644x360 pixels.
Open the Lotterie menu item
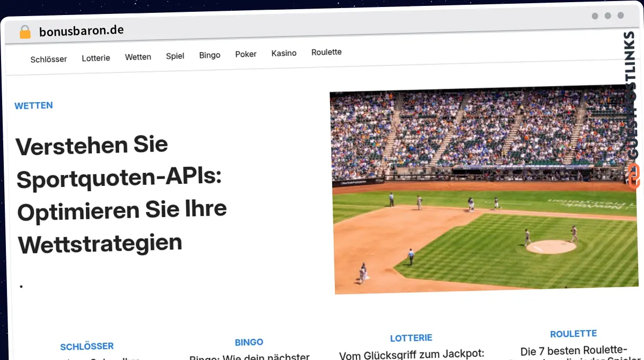click(96, 58)
